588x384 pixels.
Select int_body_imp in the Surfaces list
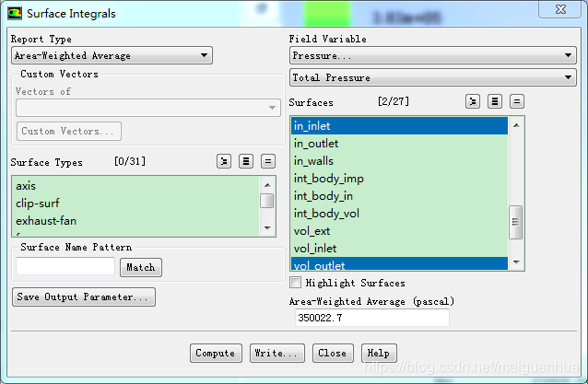(x=399, y=179)
